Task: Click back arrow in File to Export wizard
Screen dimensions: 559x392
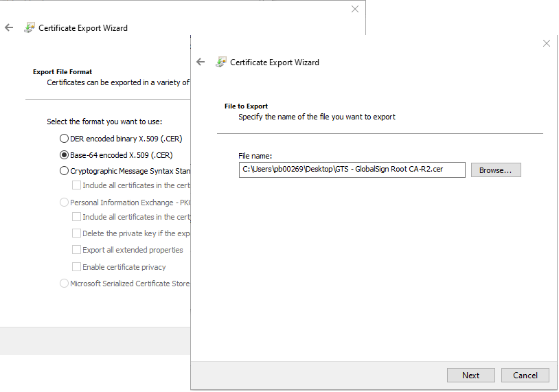Action: click(201, 62)
